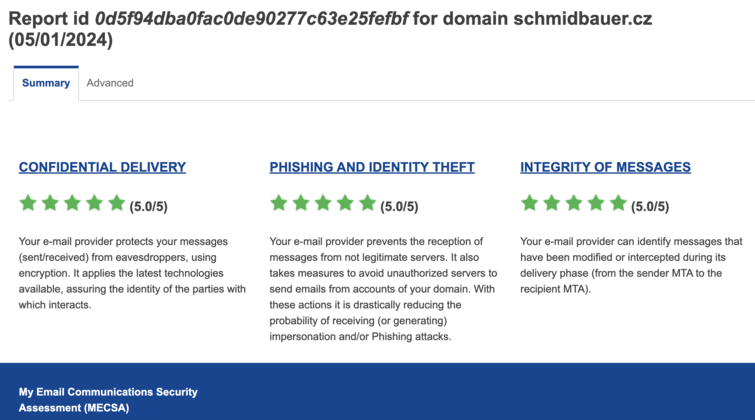The width and height of the screenshot is (755, 420).
Task: Switch to the Advanced tab
Action: point(110,83)
